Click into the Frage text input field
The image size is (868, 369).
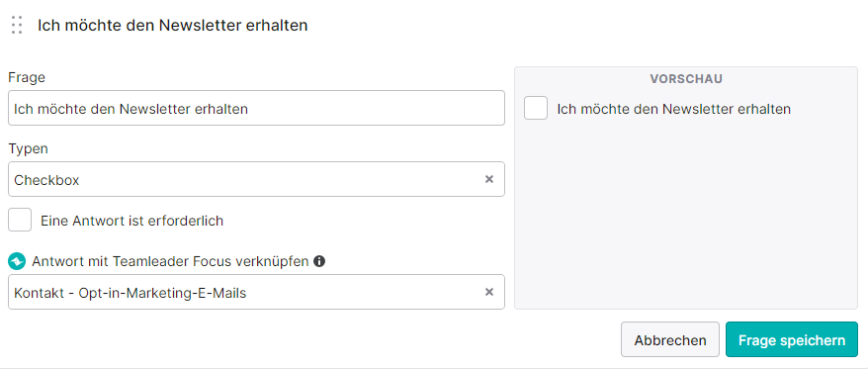(256, 108)
